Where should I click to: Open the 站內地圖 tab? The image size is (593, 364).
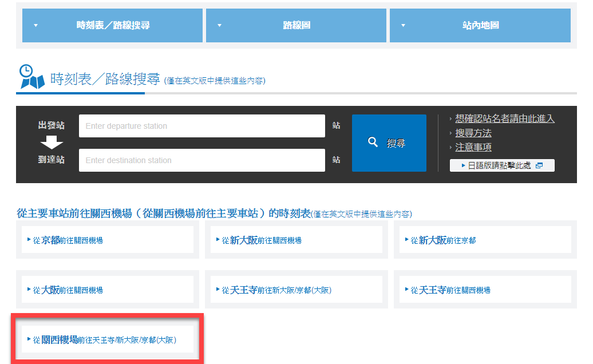(480, 25)
